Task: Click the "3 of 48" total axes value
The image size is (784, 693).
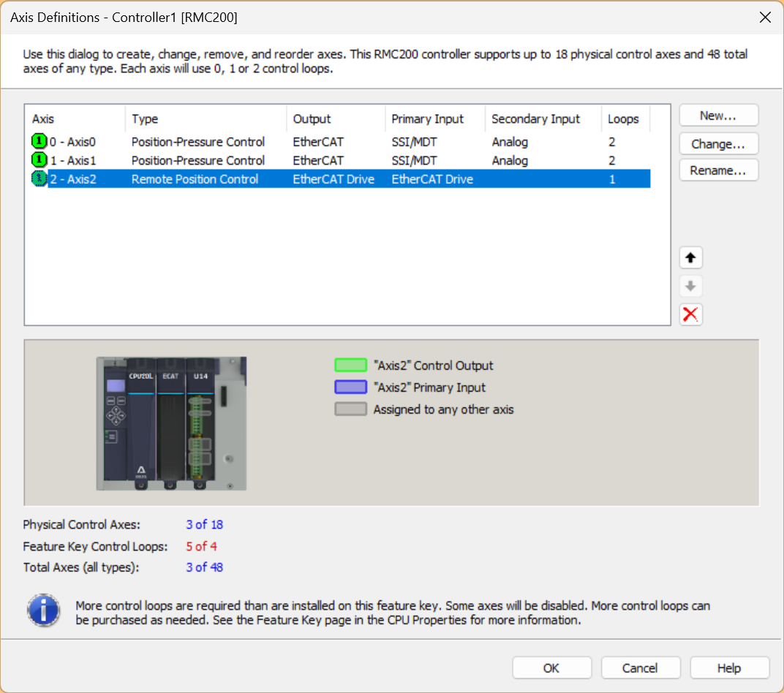Action: [205, 567]
